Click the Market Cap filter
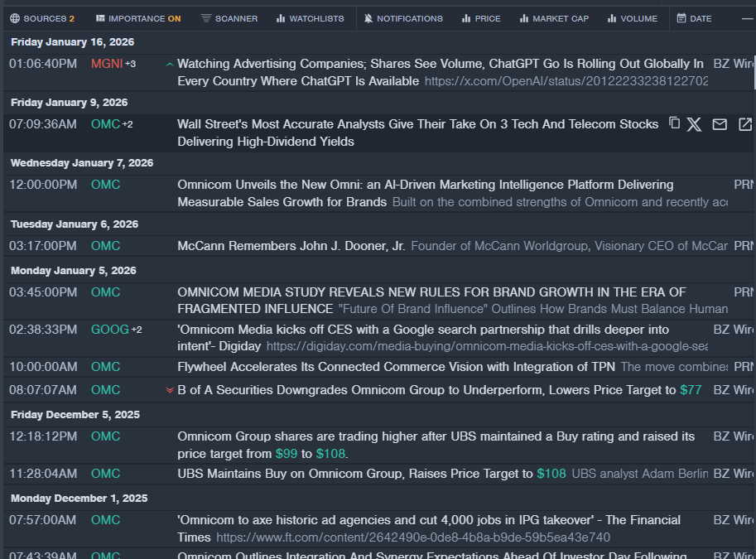756x559 pixels. click(x=554, y=18)
